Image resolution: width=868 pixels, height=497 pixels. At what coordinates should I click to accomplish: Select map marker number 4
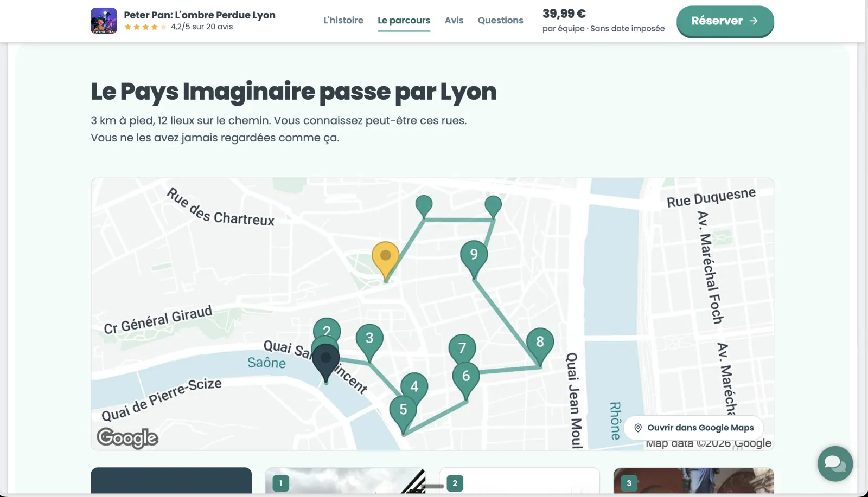414,385
